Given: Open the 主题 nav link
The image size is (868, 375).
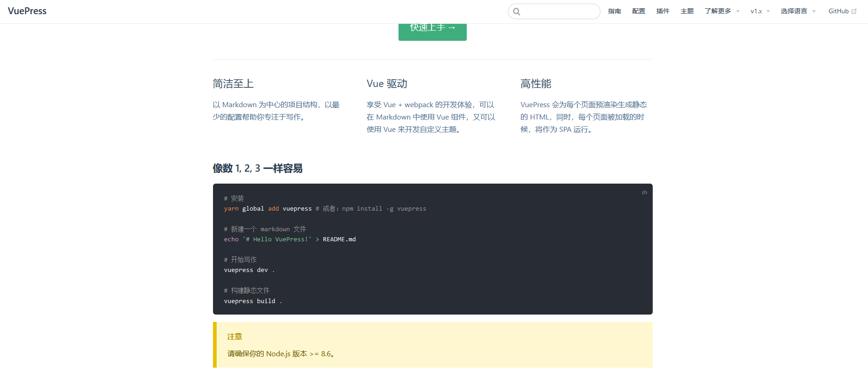Looking at the screenshot, I should 687,11.
